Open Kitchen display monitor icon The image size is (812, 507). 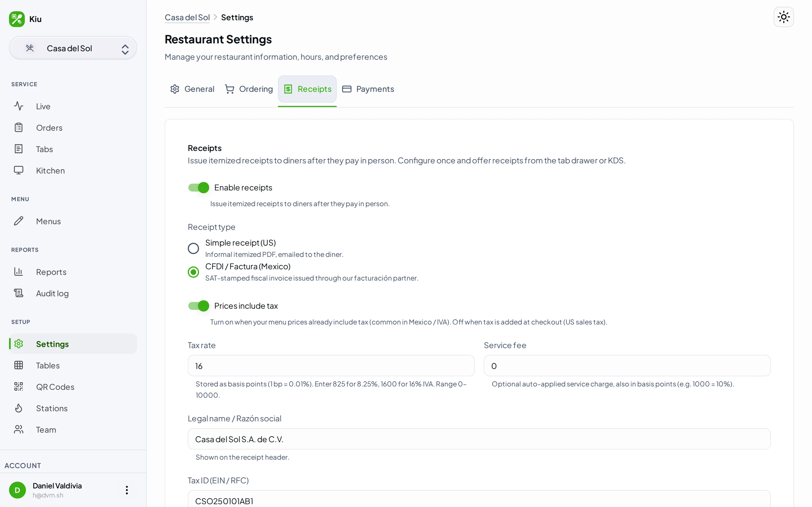pos(19,170)
